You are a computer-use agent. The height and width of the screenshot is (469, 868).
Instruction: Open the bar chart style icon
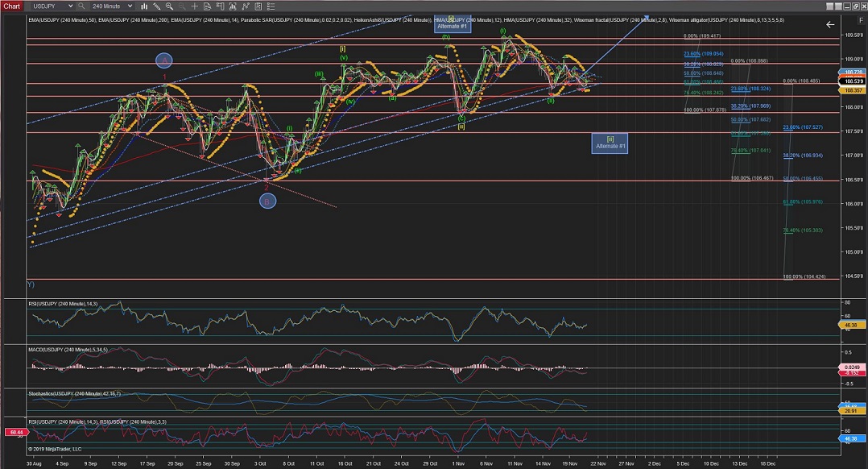pyautogui.click(x=144, y=6)
